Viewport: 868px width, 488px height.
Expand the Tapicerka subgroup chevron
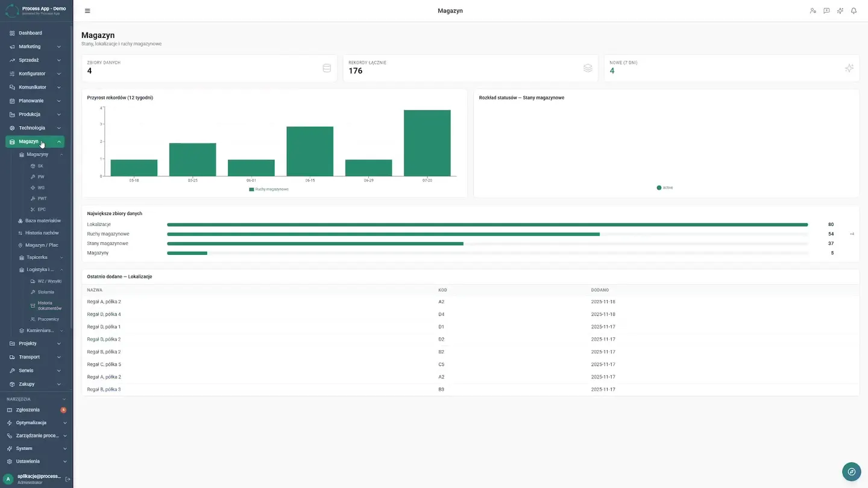pyautogui.click(x=61, y=257)
